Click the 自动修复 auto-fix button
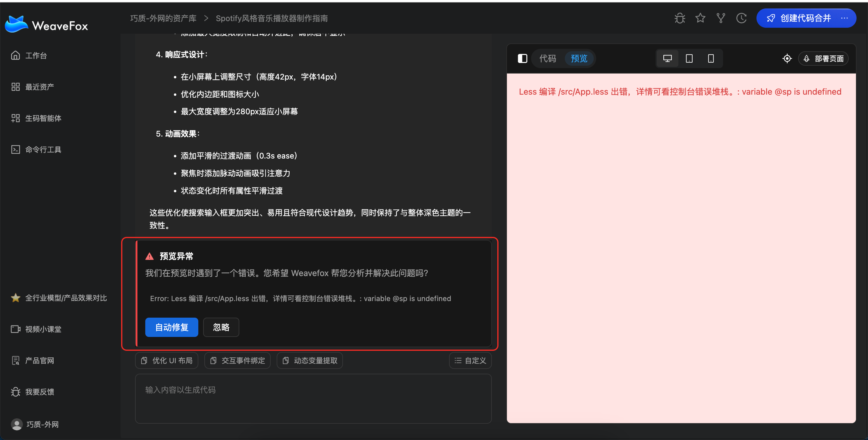Image resolution: width=868 pixels, height=440 pixels. [x=171, y=327]
